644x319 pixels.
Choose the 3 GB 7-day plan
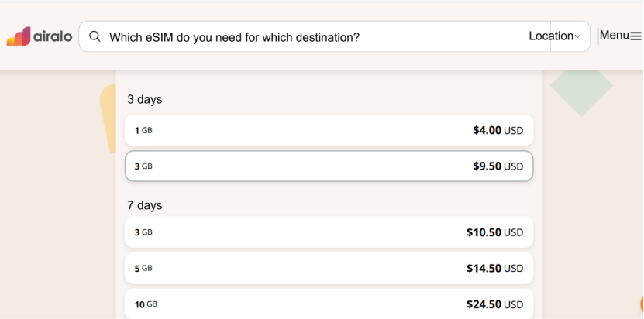pos(329,232)
